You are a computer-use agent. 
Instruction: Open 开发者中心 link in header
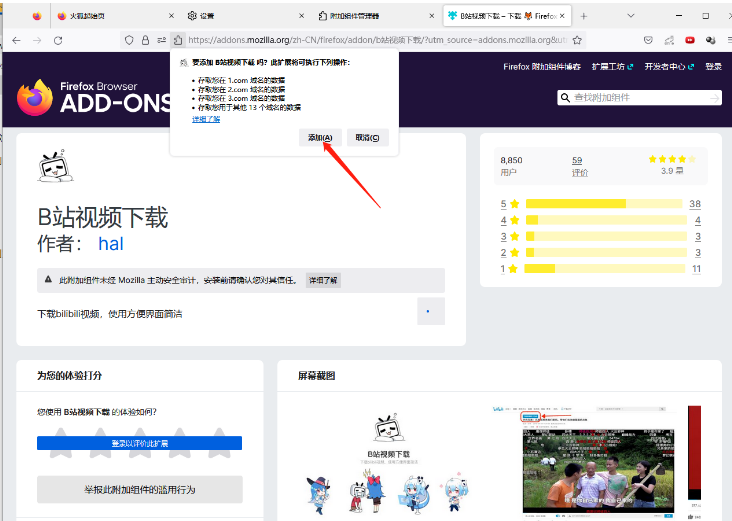pos(669,67)
